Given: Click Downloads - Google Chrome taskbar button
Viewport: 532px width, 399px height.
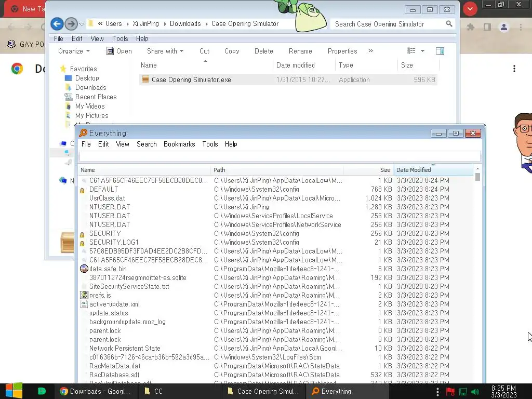Looking at the screenshot, I should [x=95, y=391].
